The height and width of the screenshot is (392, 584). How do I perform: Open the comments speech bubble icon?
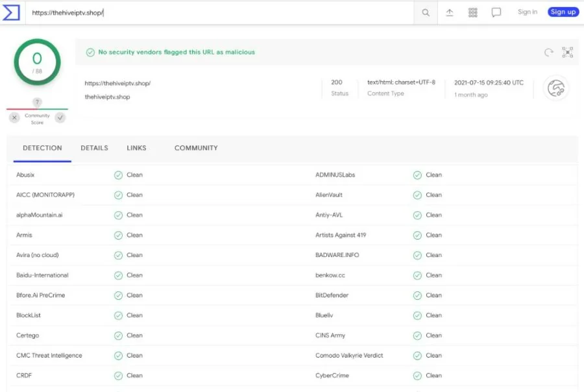496,13
